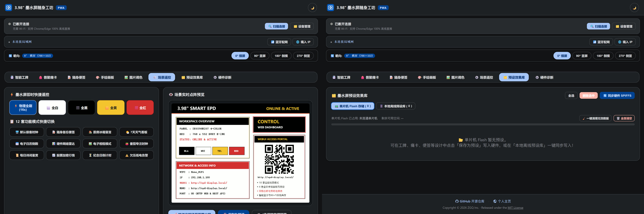Click 全选 in the preset library
Image resolution: width=644 pixels, height=214 pixels.
[x=571, y=95]
